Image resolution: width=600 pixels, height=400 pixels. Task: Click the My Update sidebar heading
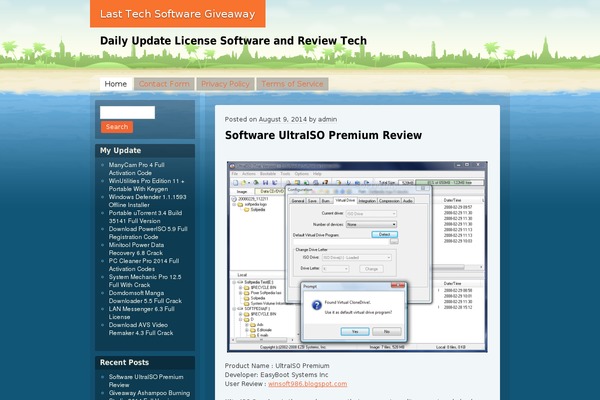[121, 150]
